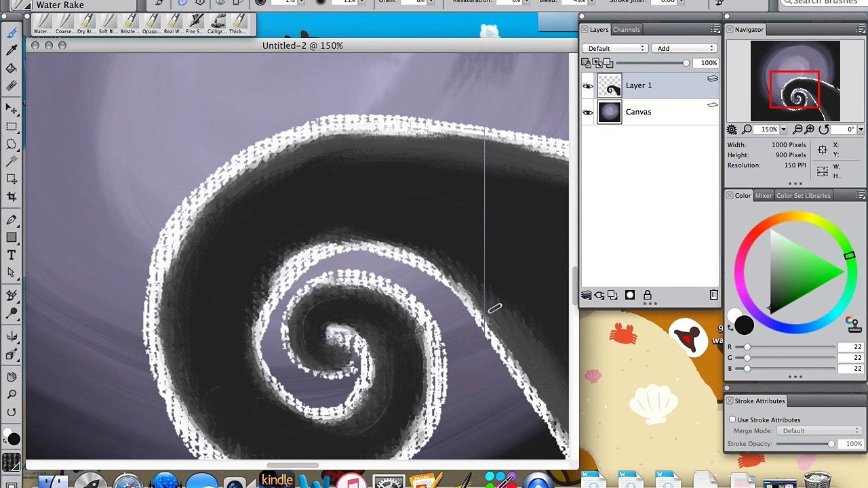
Task: Select the Rectangular Shape tool
Action: click(x=12, y=237)
